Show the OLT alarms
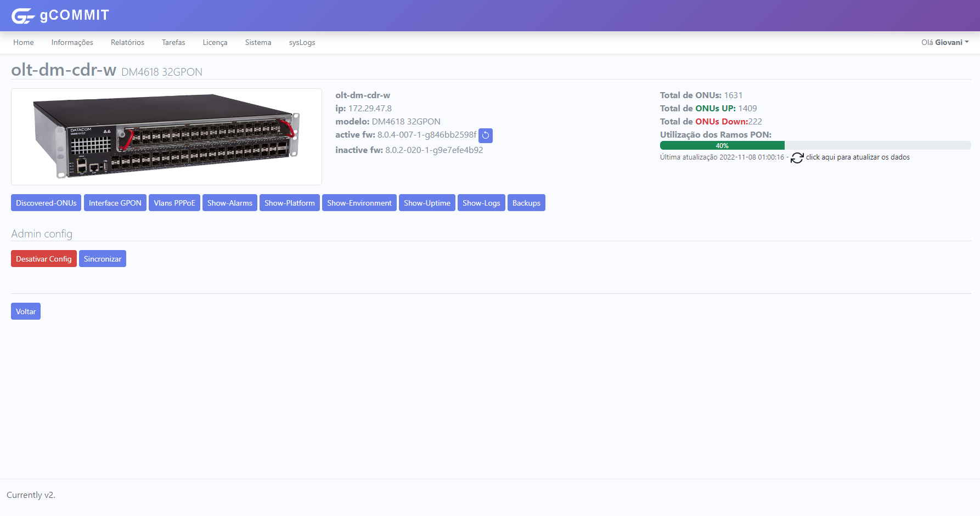 coord(230,203)
